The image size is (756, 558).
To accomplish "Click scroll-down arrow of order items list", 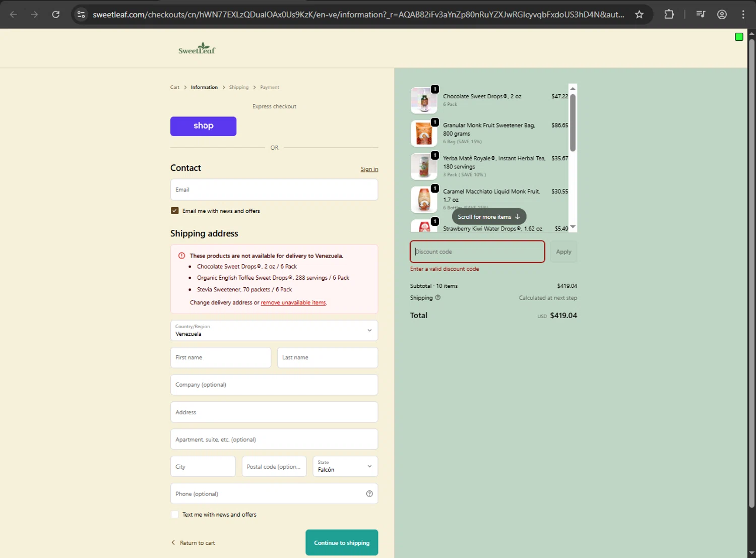I will 573,227.
